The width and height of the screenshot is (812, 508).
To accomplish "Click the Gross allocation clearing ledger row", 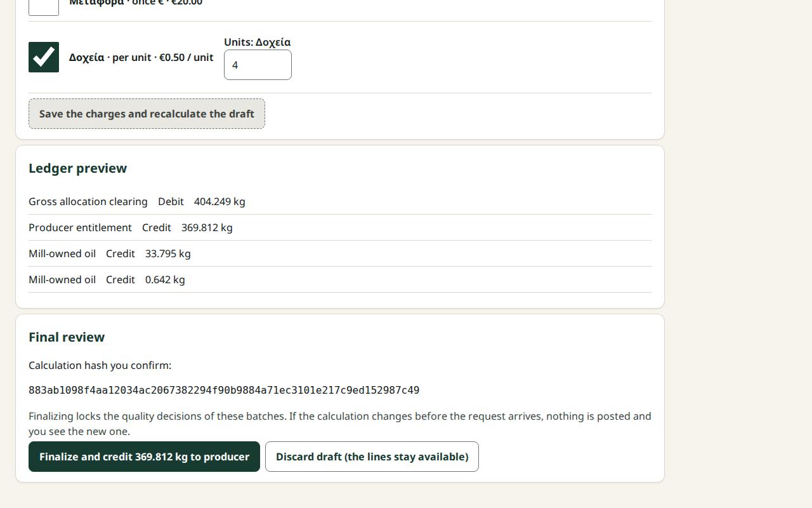I will (x=340, y=201).
